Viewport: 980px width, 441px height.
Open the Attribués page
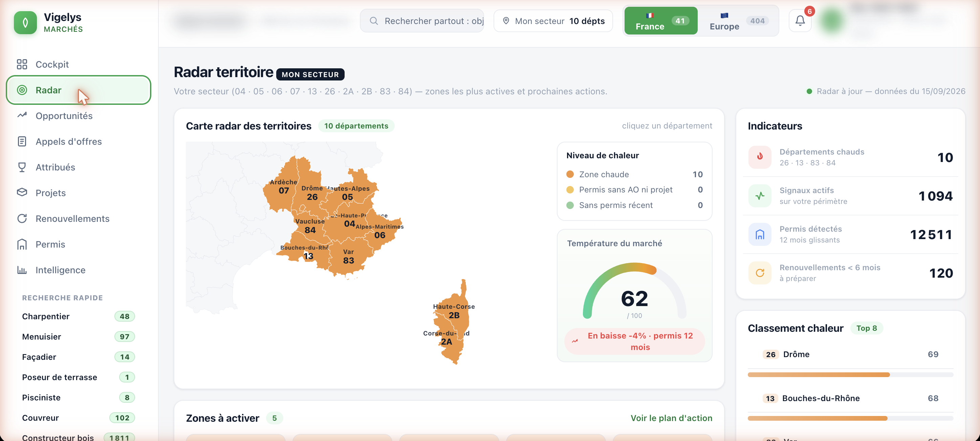tap(79, 167)
